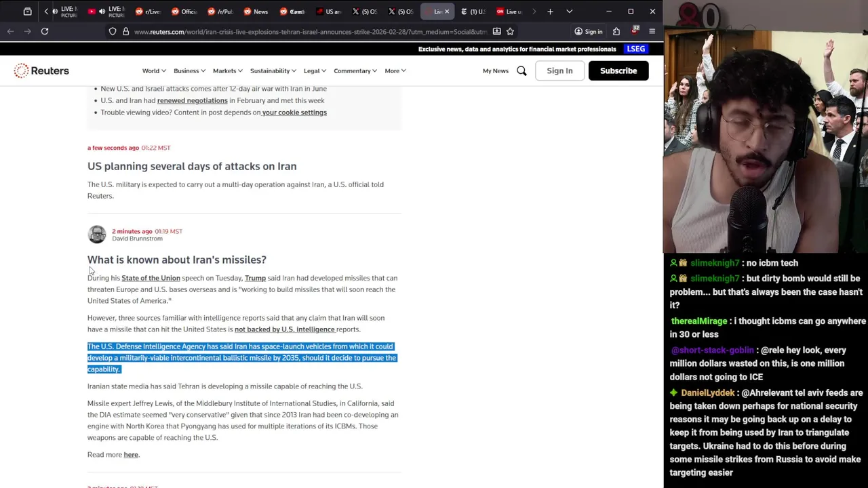
Task: Open the search magnifier in Reuters header
Action: pyautogui.click(x=521, y=70)
